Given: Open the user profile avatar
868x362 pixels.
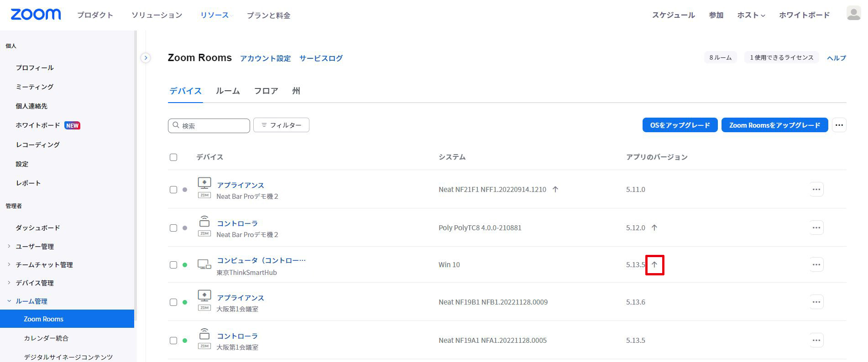Looking at the screenshot, I should tap(853, 13).
